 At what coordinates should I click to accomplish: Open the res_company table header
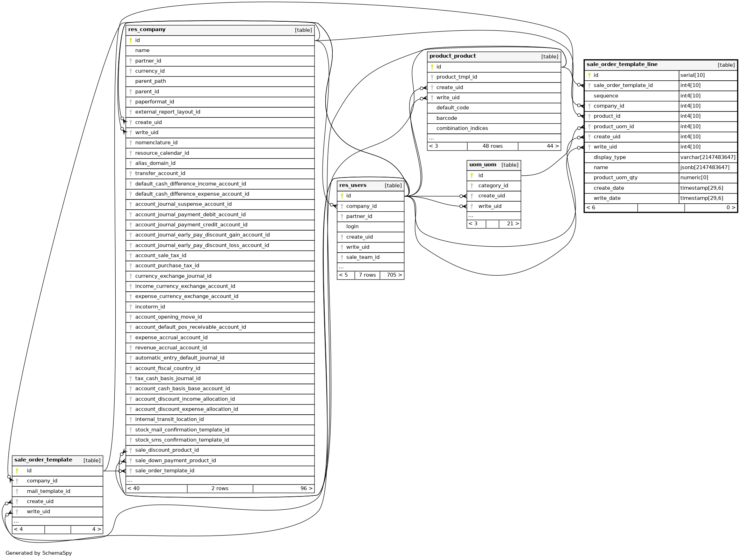tap(147, 30)
